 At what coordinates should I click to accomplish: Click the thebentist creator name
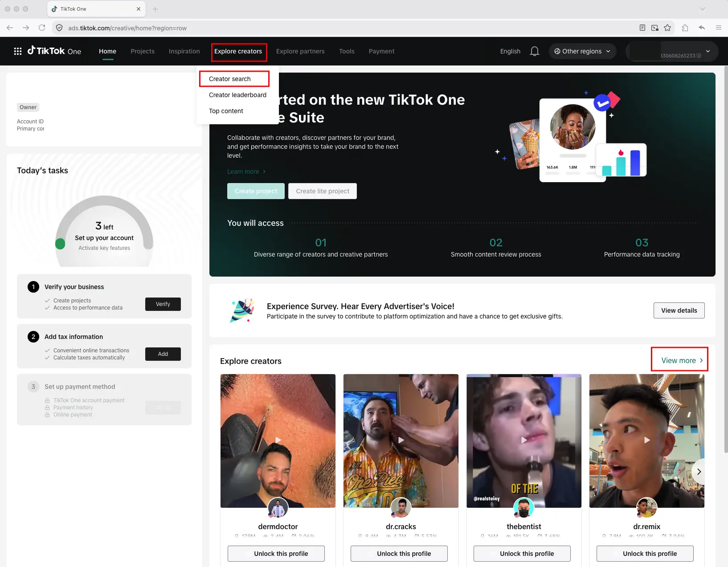point(524,526)
